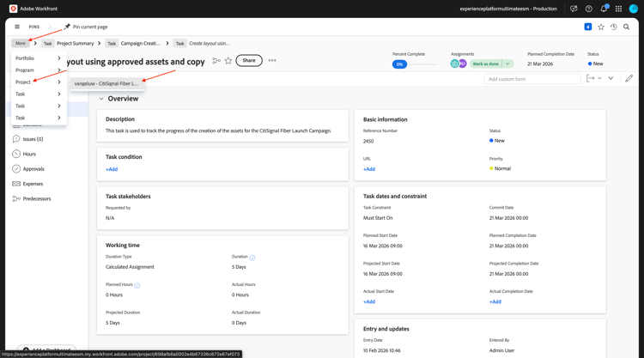Open the Approvals section in sidebar

[33, 169]
